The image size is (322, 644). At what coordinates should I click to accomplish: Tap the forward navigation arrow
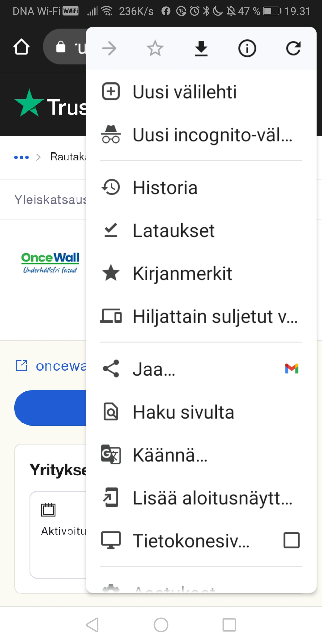pyautogui.click(x=109, y=48)
